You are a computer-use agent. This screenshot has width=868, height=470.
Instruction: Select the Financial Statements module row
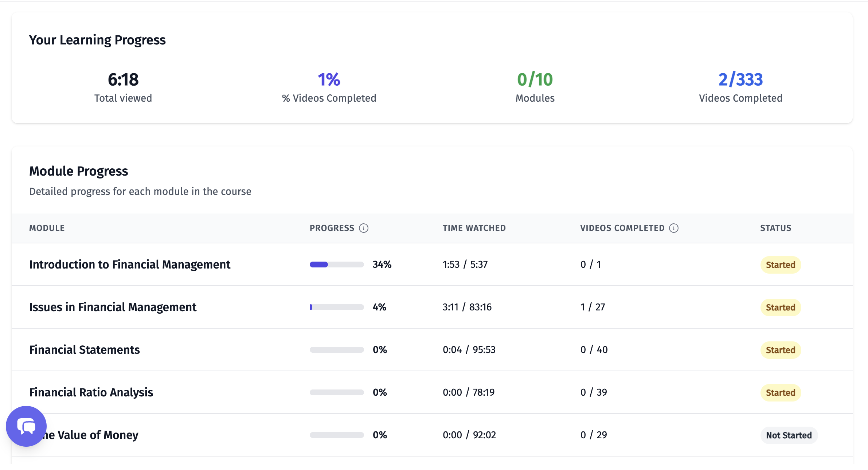click(84, 350)
